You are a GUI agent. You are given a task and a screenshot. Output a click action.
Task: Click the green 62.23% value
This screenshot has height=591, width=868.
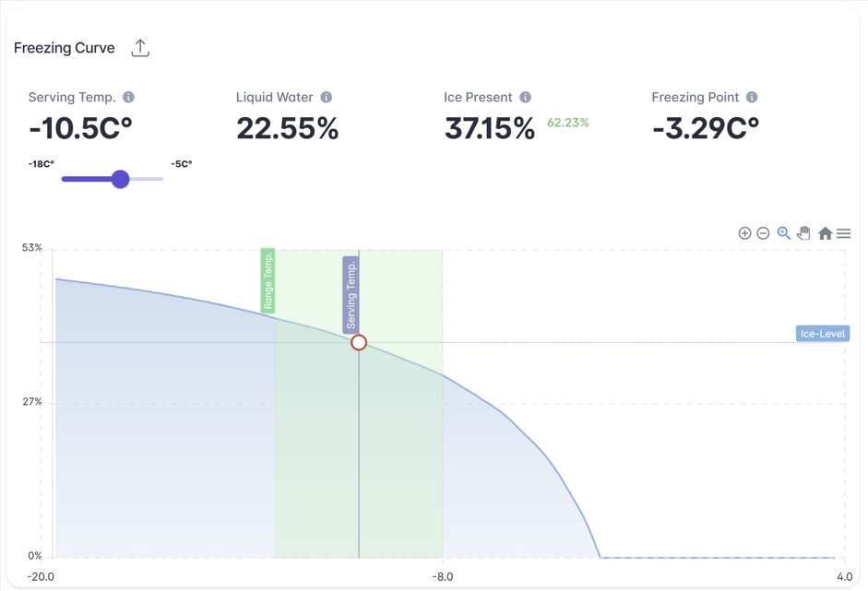pyautogui.click(x=567, y=123)
